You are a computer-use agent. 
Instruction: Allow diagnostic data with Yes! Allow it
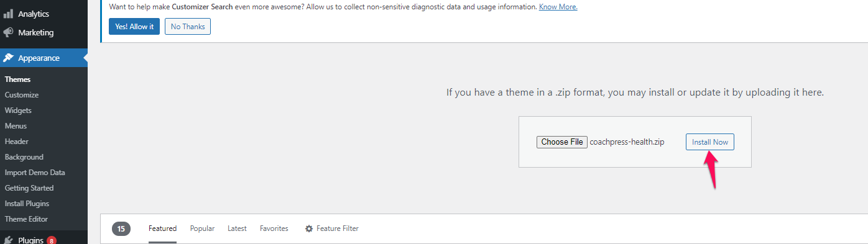[x=134, y=27]
